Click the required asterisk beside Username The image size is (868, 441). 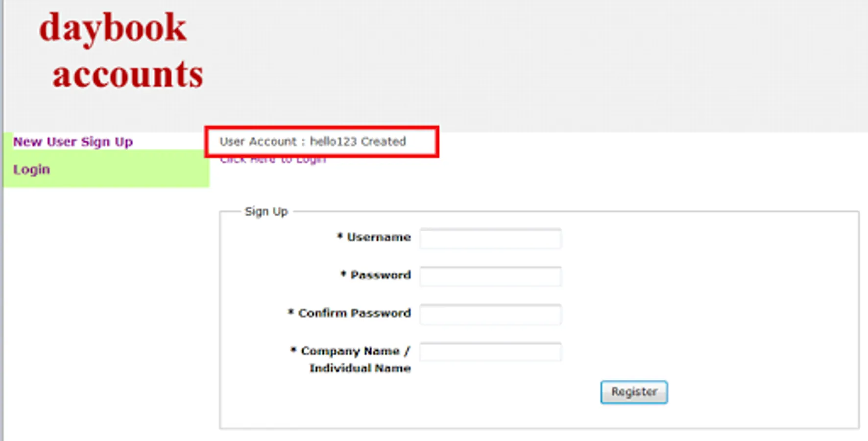(x=339, y=236)
